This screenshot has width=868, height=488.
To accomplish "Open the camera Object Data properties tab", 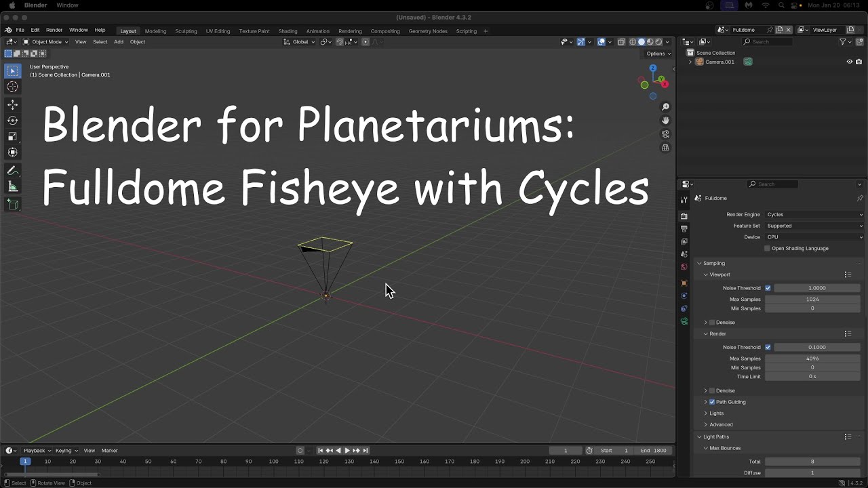I will click(684, 321).
